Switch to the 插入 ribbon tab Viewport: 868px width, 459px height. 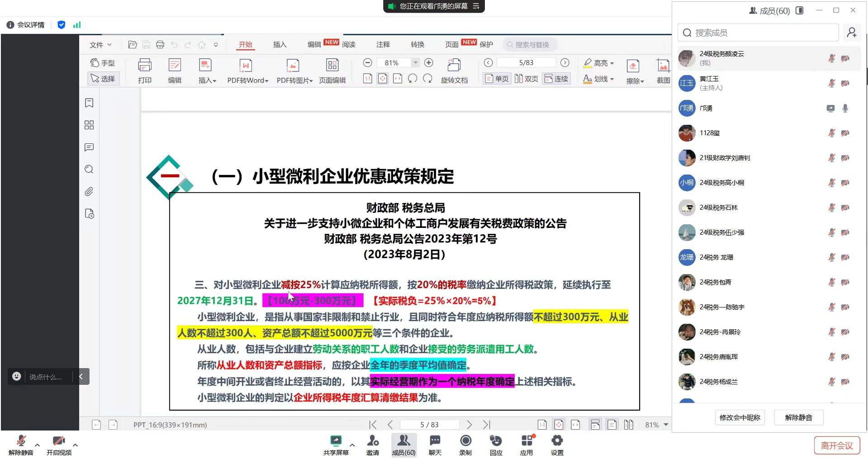click(x=280, y=44)
